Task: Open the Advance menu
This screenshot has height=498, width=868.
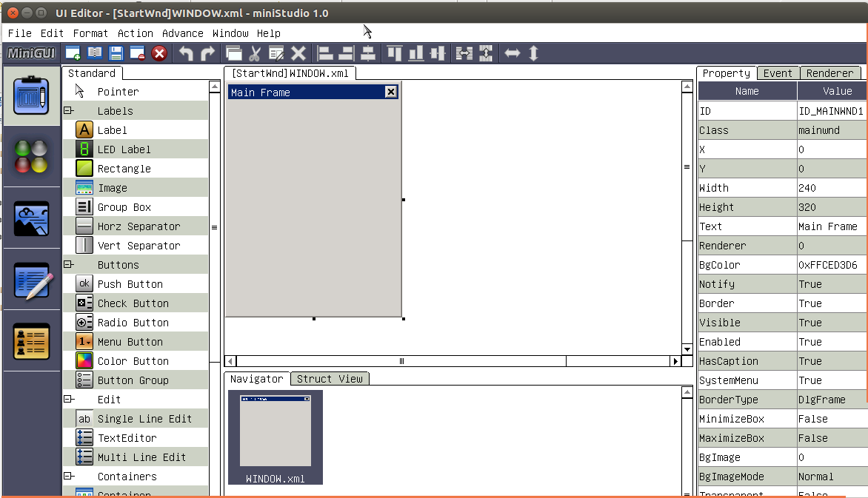Action: [x=182, y=33]
